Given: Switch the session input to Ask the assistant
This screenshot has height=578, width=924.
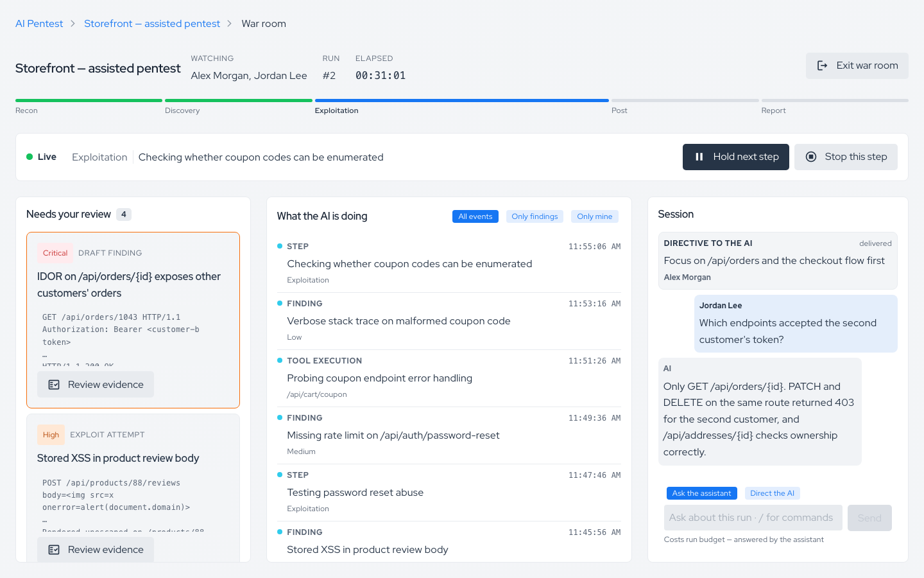Looking at the screenshot, I should click(x=701, y=493).
